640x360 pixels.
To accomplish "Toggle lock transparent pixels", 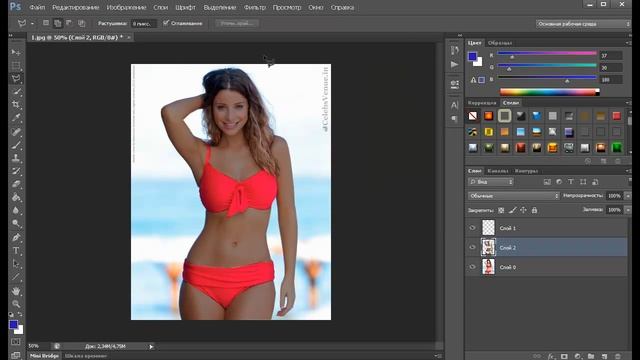I will 501,210.
